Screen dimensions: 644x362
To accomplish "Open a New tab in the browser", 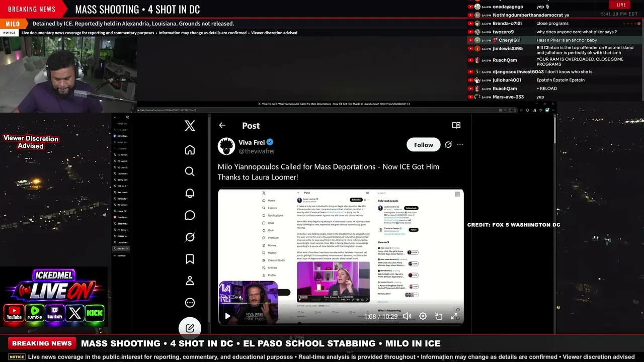I will click(120, 255).
